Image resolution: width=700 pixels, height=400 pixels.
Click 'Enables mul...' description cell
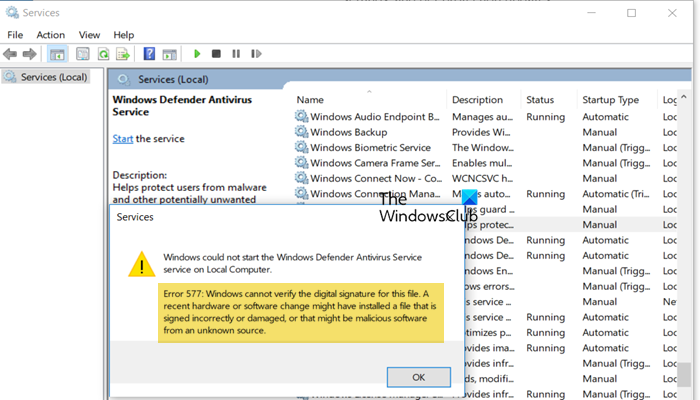(482, 163)
